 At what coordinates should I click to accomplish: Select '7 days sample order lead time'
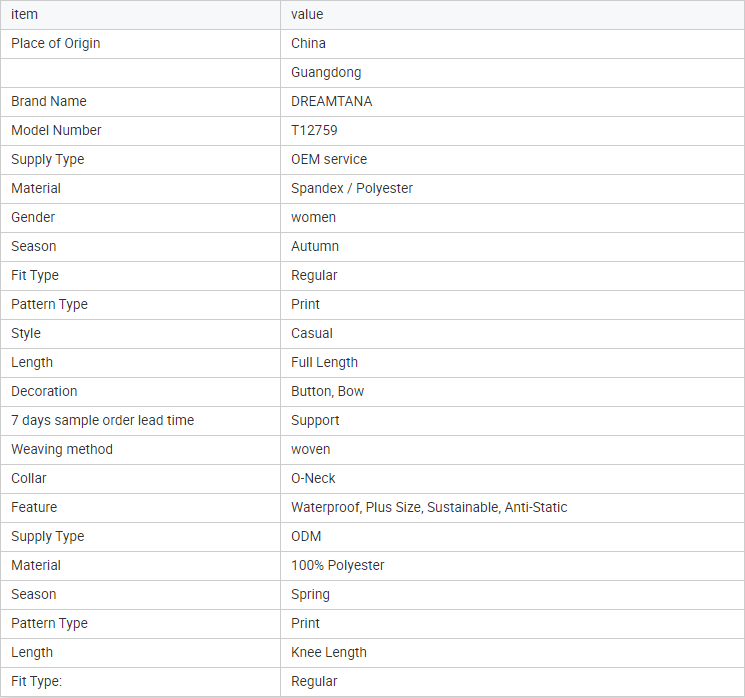[102, 420]
